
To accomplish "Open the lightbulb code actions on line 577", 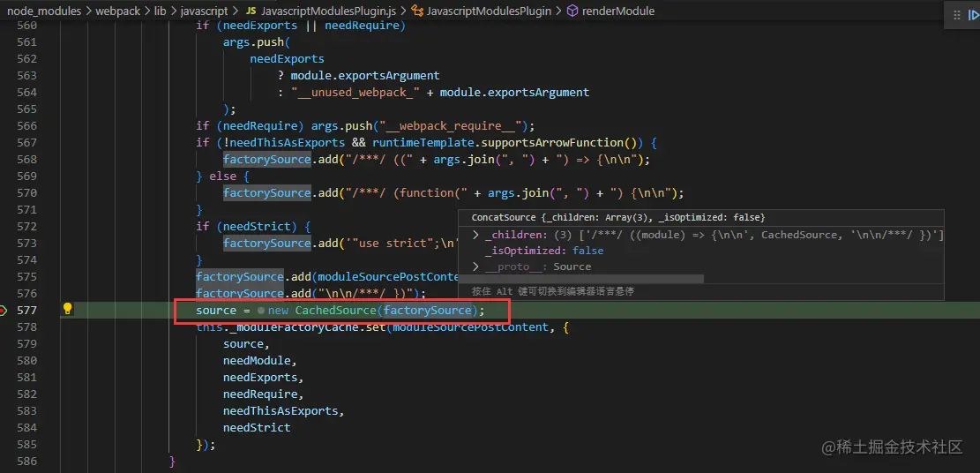I will click(x=68, y=309).
